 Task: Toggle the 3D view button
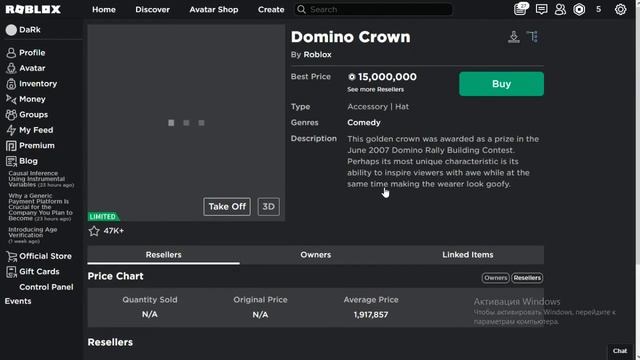269,207
